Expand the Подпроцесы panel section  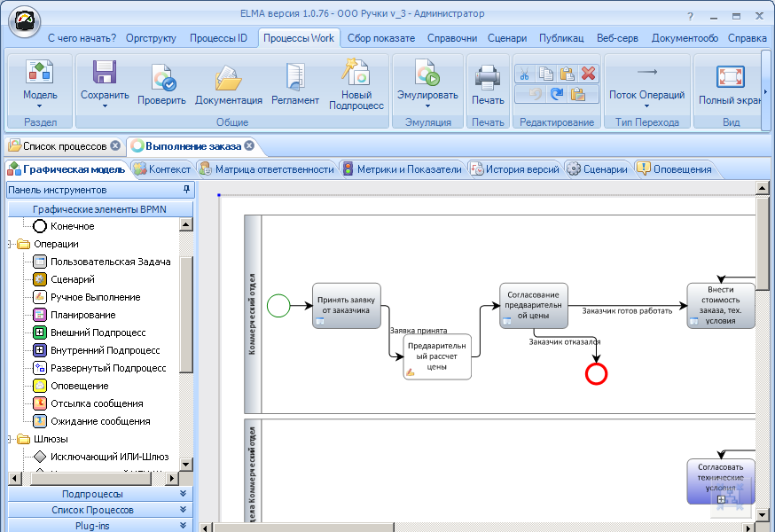184,494
